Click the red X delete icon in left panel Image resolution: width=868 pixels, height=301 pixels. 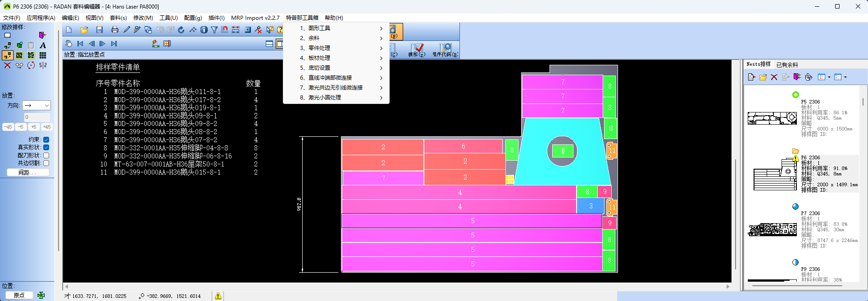pos(7,66)
